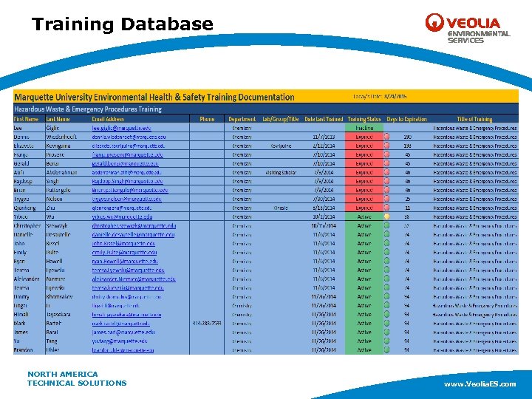Click the green status circle in Christopher's row
The image size is (532, 399).
(x=386, y=225)
